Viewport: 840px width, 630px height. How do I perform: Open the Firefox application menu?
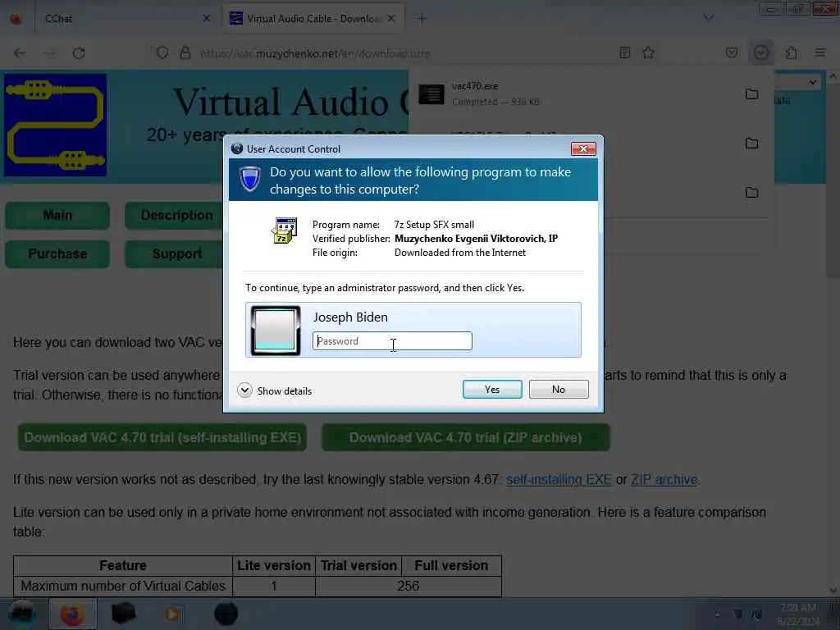[820, 52]
